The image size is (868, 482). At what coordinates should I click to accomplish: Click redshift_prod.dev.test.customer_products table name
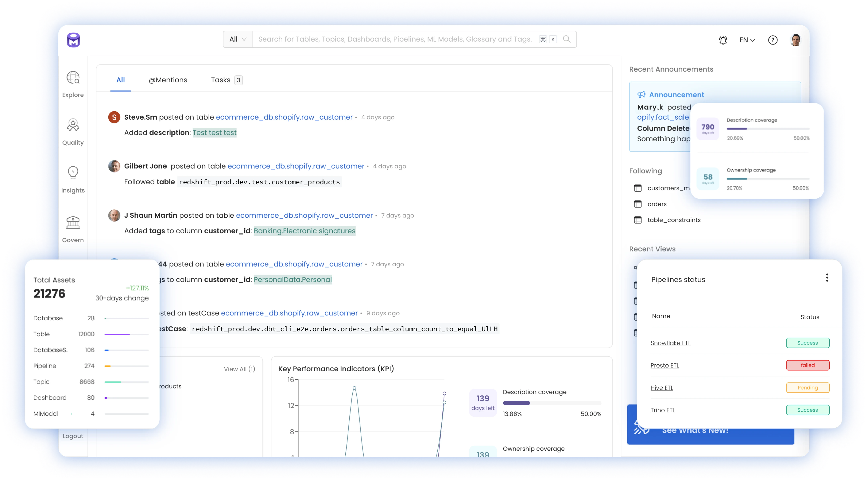pos(259,182)
